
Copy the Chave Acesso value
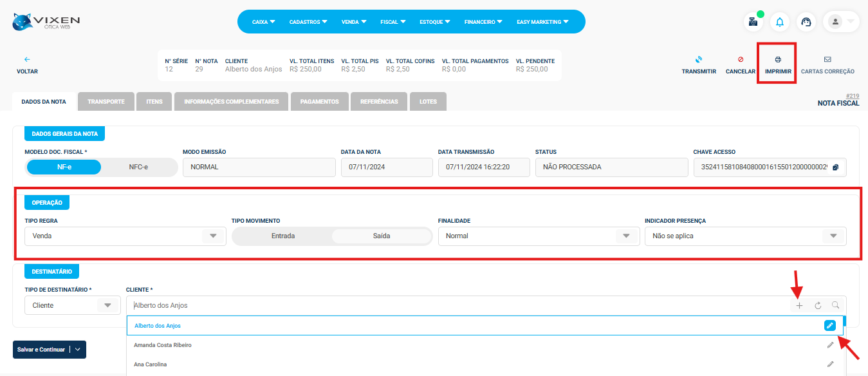pyautogui.click(x=835, y=167)
